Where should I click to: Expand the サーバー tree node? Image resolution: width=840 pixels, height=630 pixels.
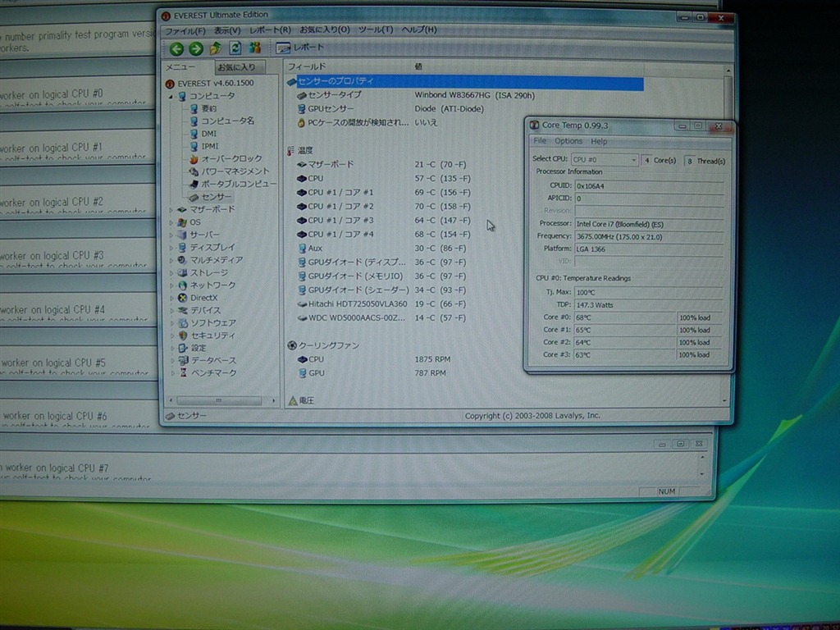(x=171, y=235)
